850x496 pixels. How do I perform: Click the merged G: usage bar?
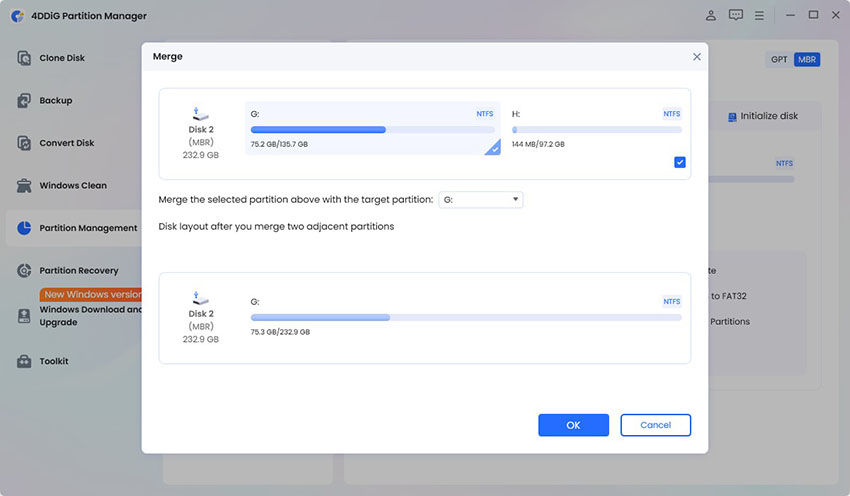pyautogui.click(x=466, y=317)
